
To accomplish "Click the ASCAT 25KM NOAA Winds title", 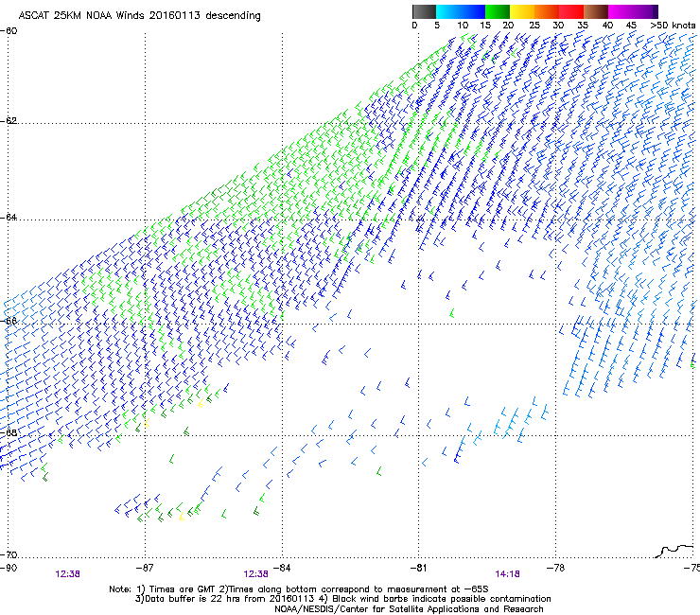I will [131, 16].
